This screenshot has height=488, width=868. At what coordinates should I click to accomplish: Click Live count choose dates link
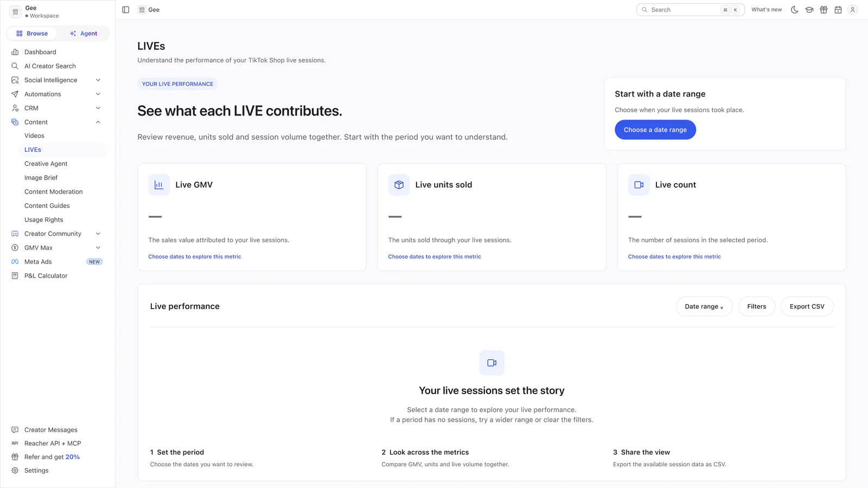(x=674, y=256)
